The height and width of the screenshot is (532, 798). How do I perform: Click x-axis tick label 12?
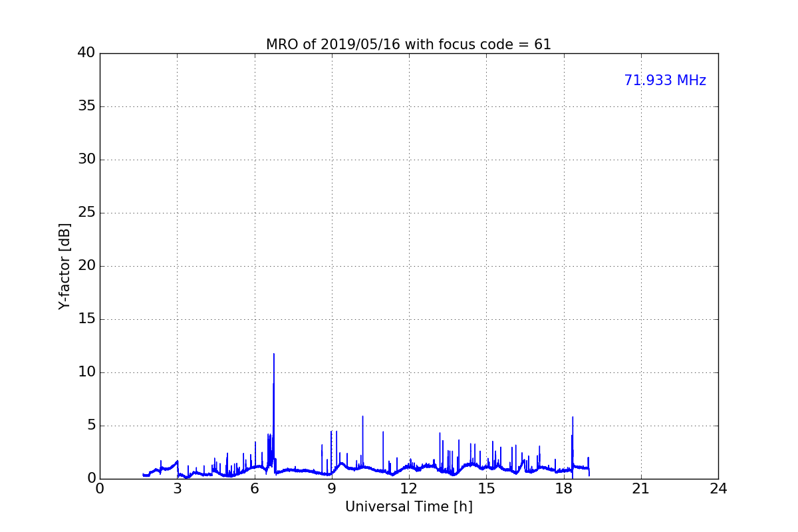tap(409, 489)
